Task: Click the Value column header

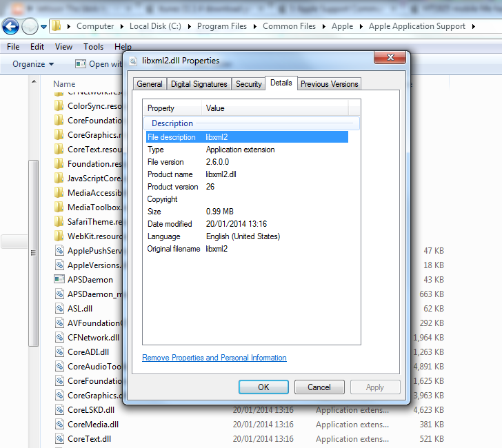Action: pos(274,108)
